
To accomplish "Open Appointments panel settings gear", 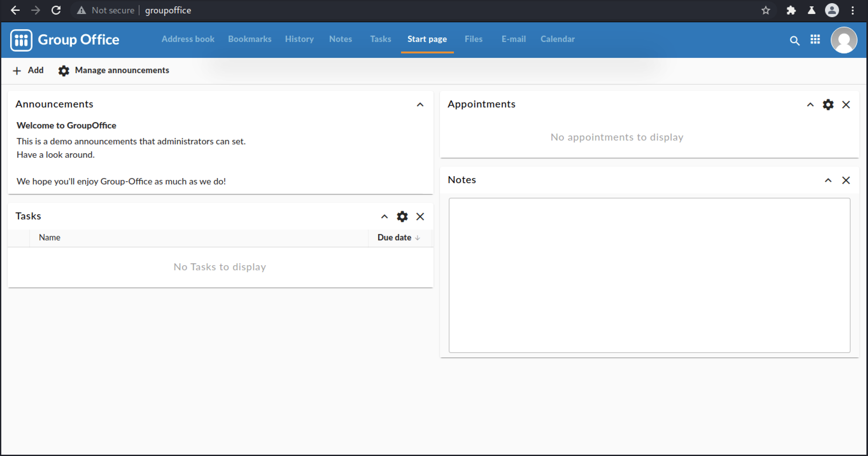I will pyautogui.click(x=828, y=105).
